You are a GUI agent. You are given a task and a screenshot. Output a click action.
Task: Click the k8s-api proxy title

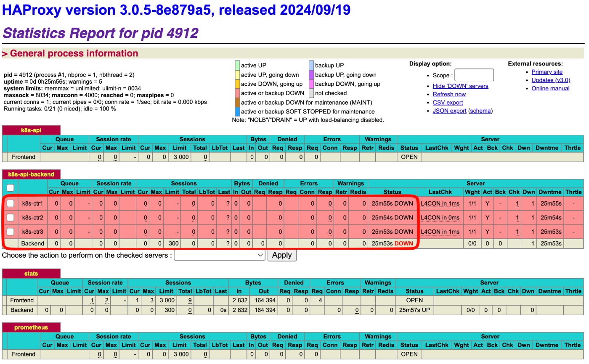32,130
